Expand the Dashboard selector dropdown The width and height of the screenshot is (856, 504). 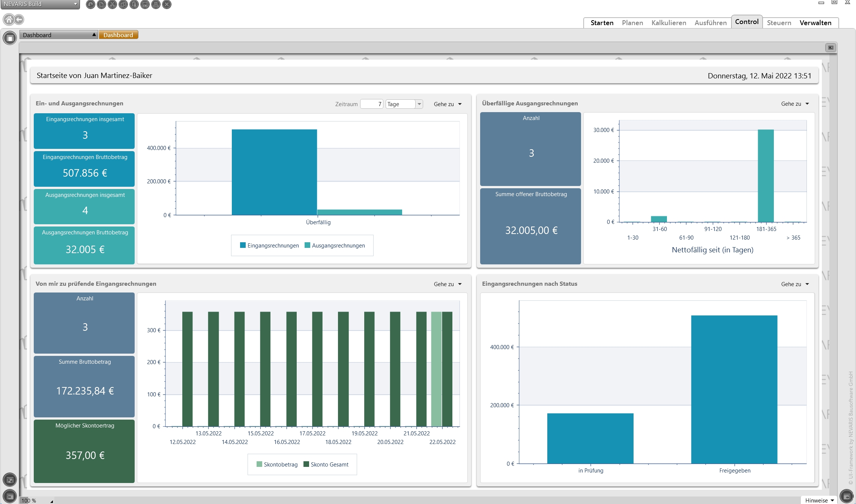pos(94,35)
